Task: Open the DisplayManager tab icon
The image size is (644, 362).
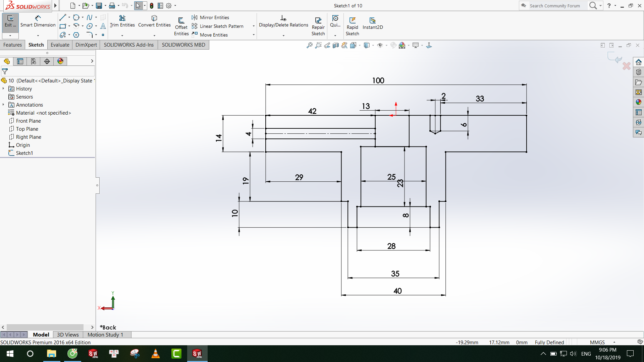Action: click(60, 61)
